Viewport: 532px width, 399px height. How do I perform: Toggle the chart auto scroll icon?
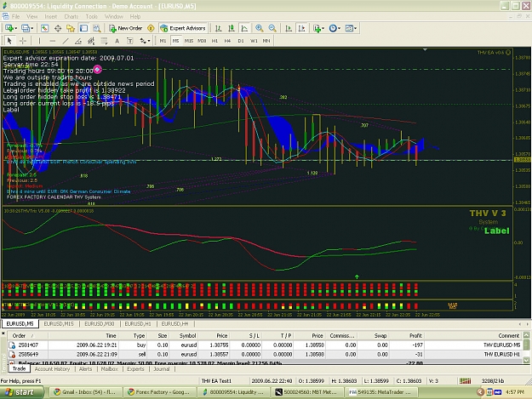click(x=289, y=28)
